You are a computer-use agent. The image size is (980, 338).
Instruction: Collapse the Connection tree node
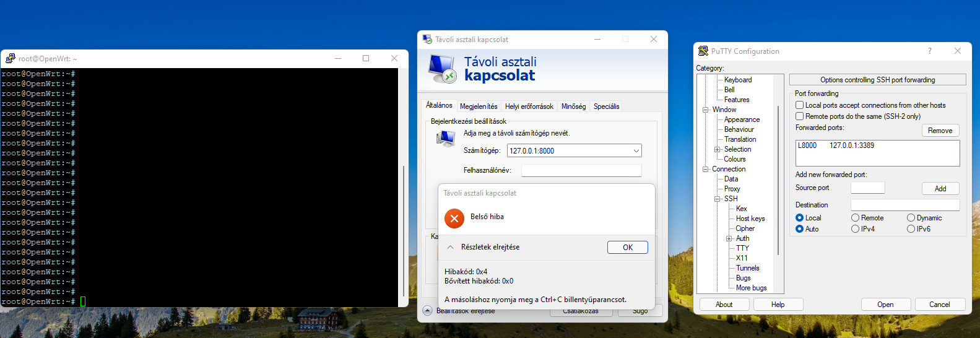coord(705,169)
